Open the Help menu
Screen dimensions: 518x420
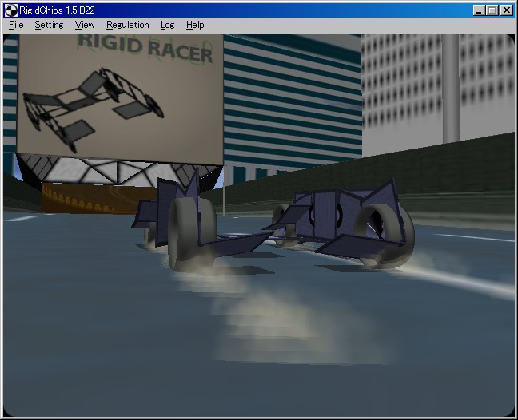point(195,25)
